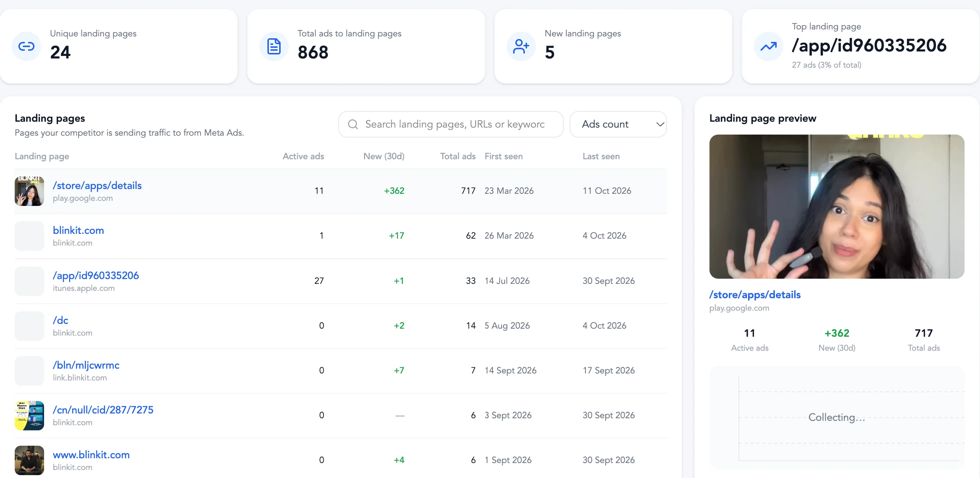Open the Ads count sort dropdown
Viewport: 980px width, 478px height.
point(618,124)
